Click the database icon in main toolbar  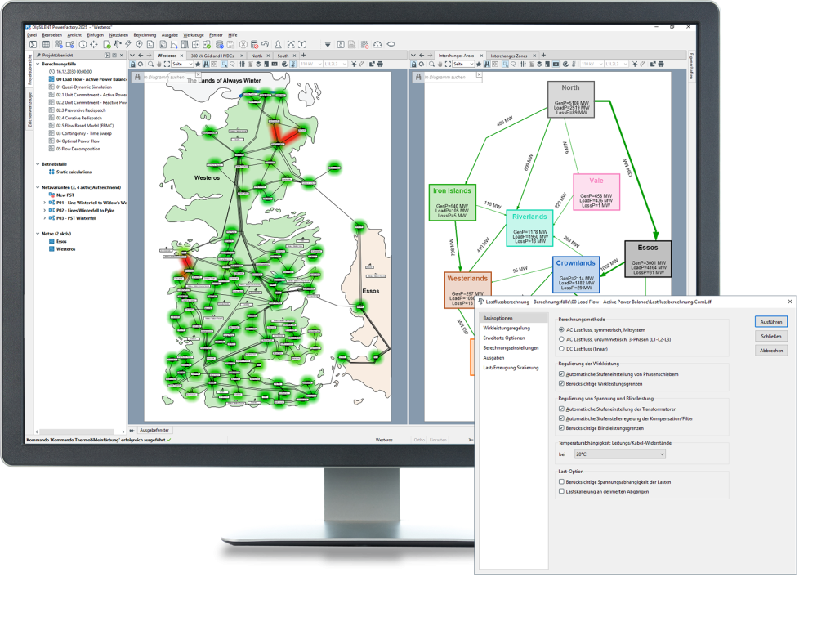point(219,44)
